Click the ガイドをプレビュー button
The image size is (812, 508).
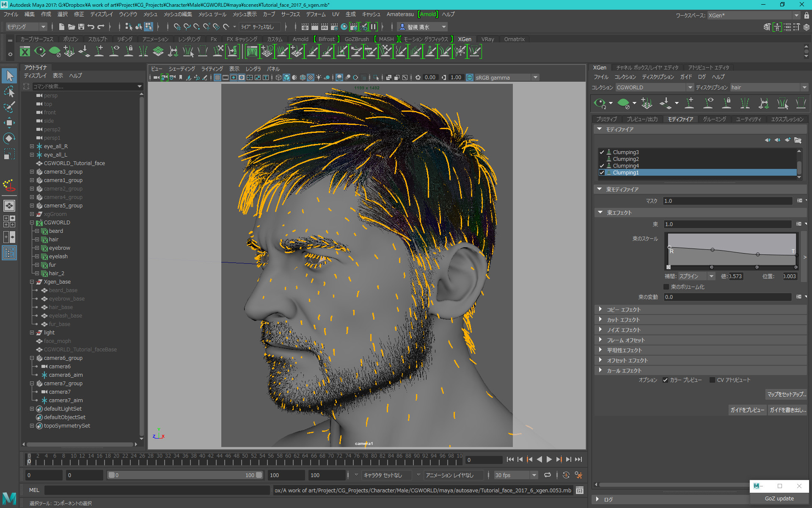pyautogui.click(x=747, y=410)
